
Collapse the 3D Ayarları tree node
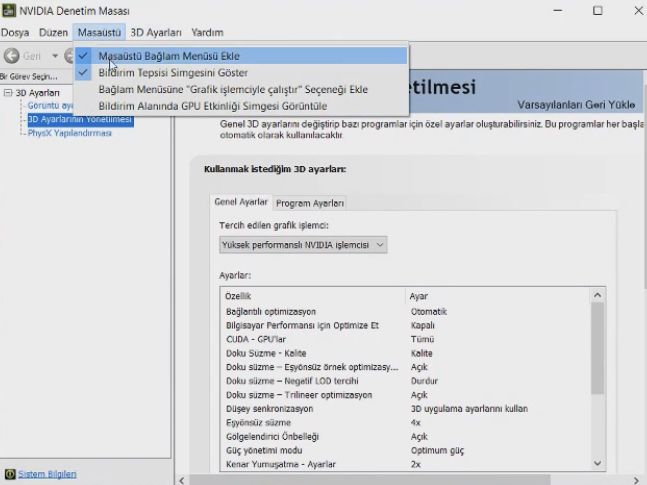point(8,92)
